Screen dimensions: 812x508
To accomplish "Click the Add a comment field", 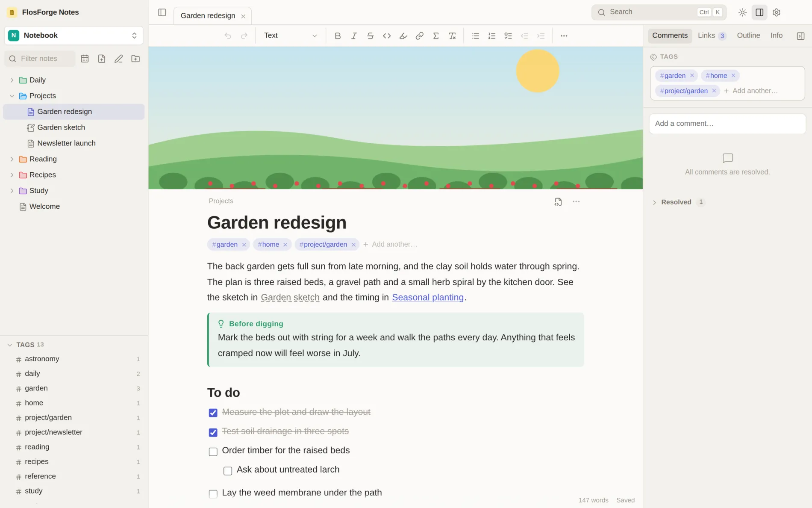I will [x=727, y=124].
